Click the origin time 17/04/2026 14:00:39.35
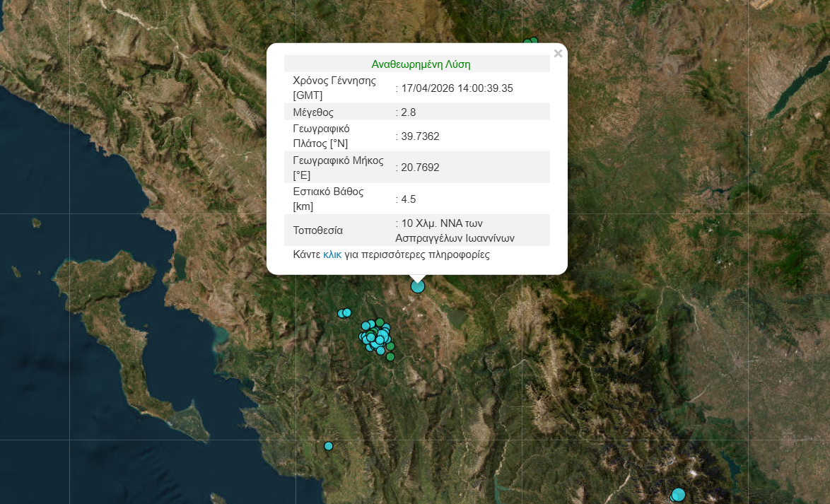Viewport: 830px width, 504px height. pyautogui.click(x=457, y=88)
